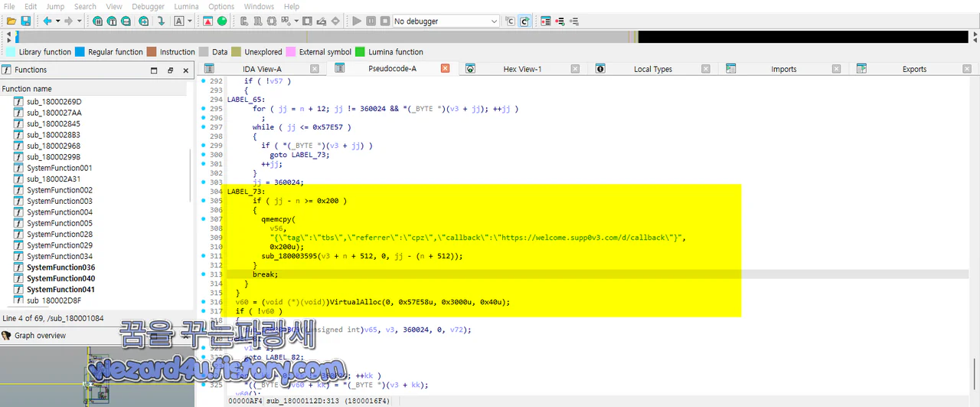Select function sub_180002968 in list

pyautogui.click(x=54, y=146)
